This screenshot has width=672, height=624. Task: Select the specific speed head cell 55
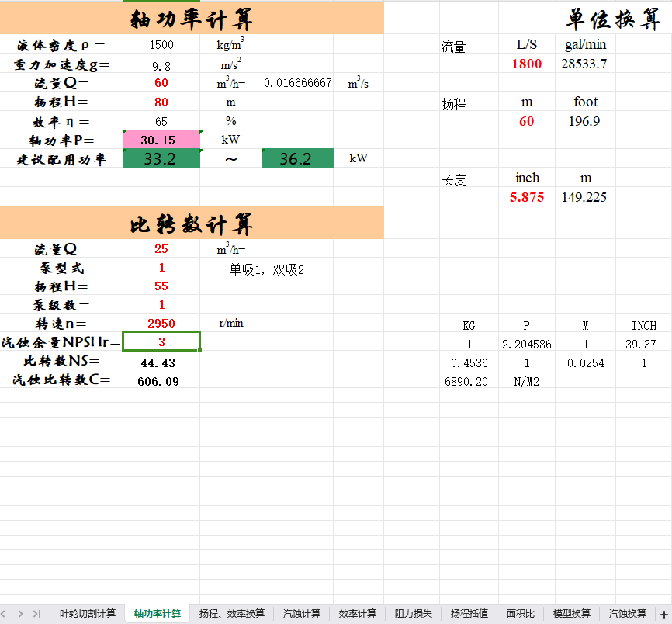pos(161,286)
